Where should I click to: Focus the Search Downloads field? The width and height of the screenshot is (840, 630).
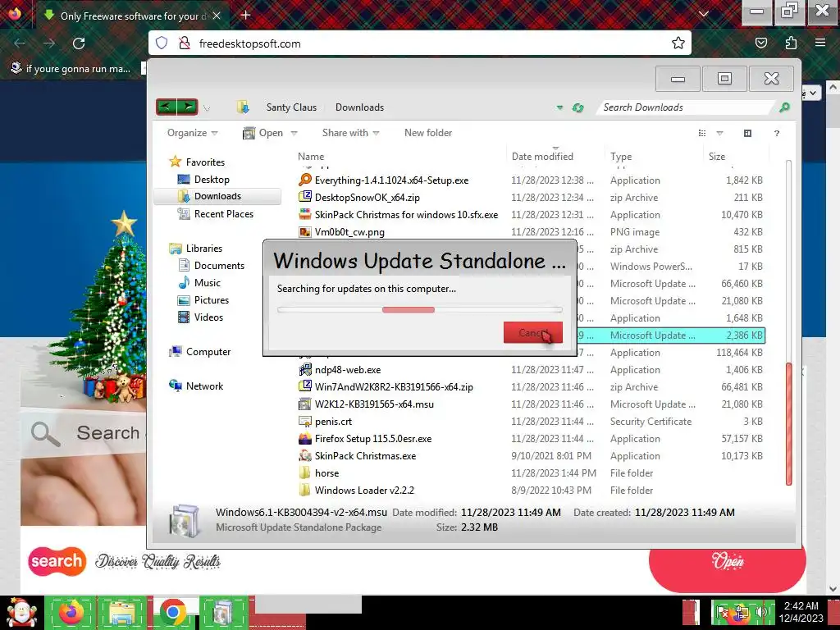pyautogui.click(x=686, y=107)
